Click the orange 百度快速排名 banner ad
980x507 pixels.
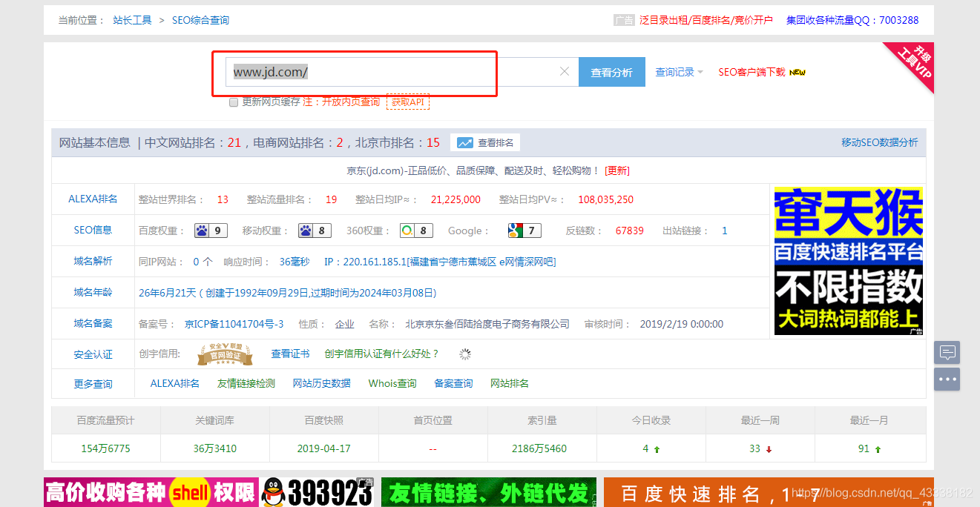coord(769,492)
